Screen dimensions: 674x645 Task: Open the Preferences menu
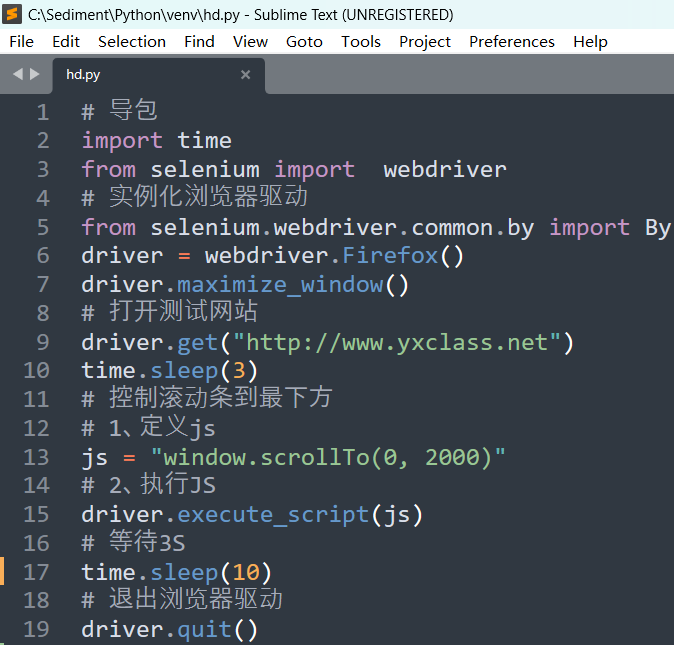click(512, 42)
